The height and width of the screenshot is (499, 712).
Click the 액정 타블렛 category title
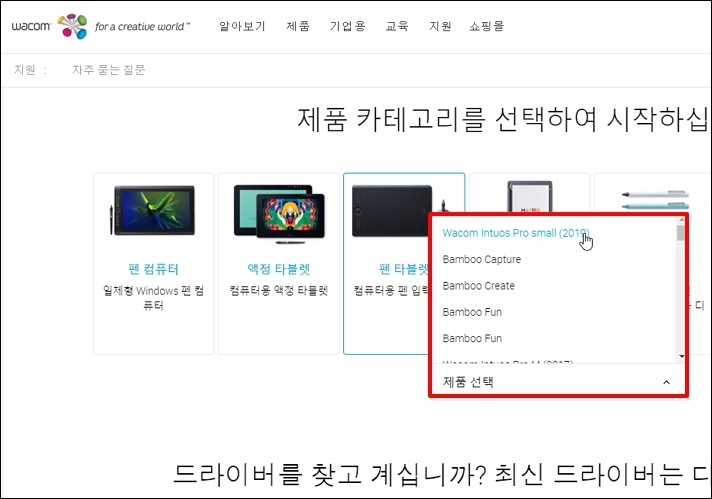tap(279, 269)
